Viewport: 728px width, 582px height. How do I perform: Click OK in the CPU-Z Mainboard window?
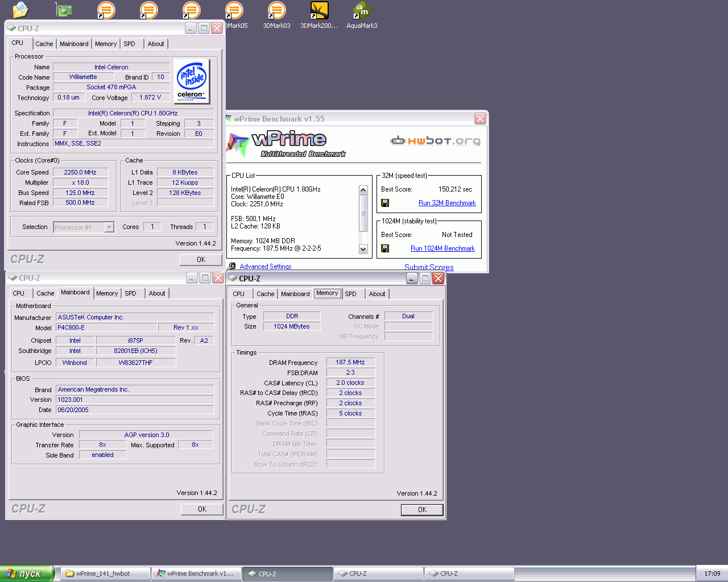(202, 509)
